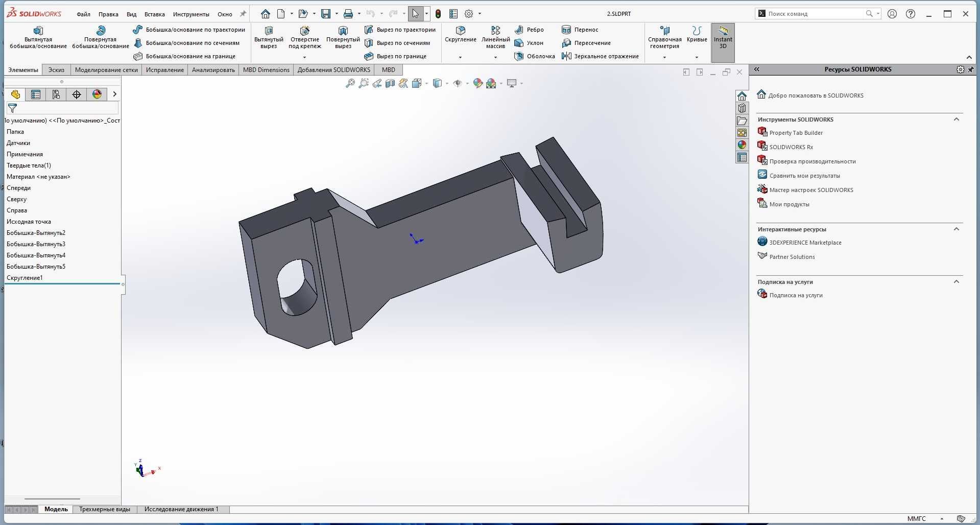The height and width of the screenshot is (525, 980).
Task: Choose Бобышка/основание по траектории
Action: [x=189, y=30]
